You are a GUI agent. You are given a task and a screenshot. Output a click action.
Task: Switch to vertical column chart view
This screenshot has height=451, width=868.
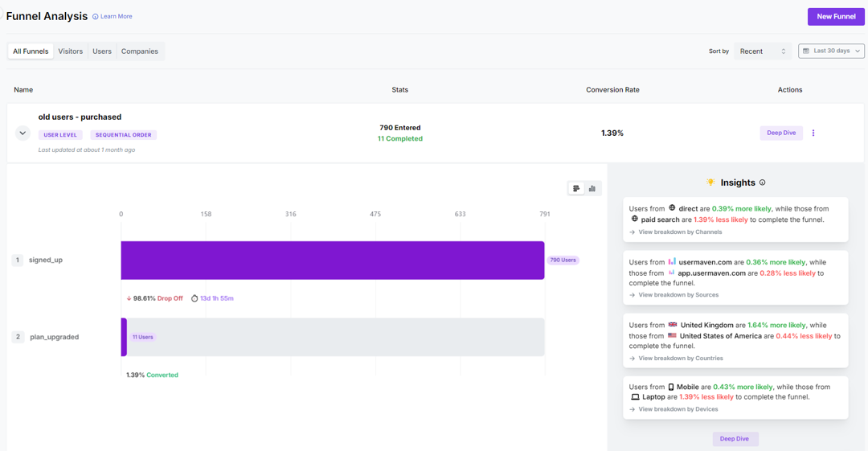[x=592, y=188]
